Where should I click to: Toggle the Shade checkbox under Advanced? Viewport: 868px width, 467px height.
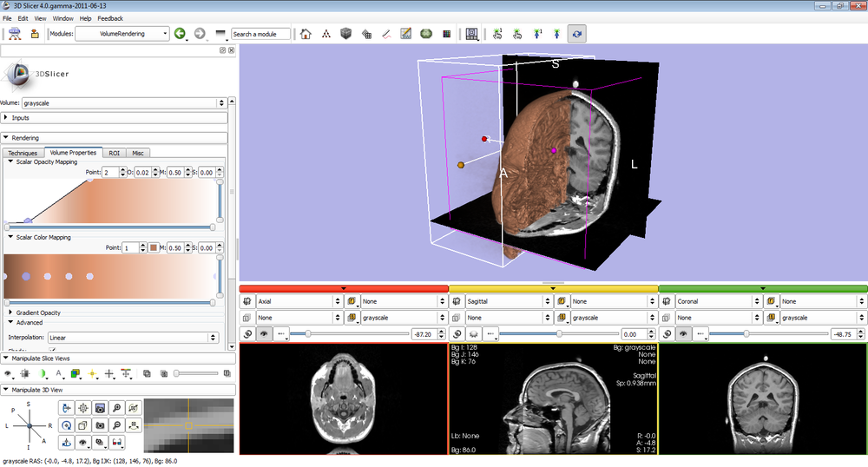tap(52, 349)
